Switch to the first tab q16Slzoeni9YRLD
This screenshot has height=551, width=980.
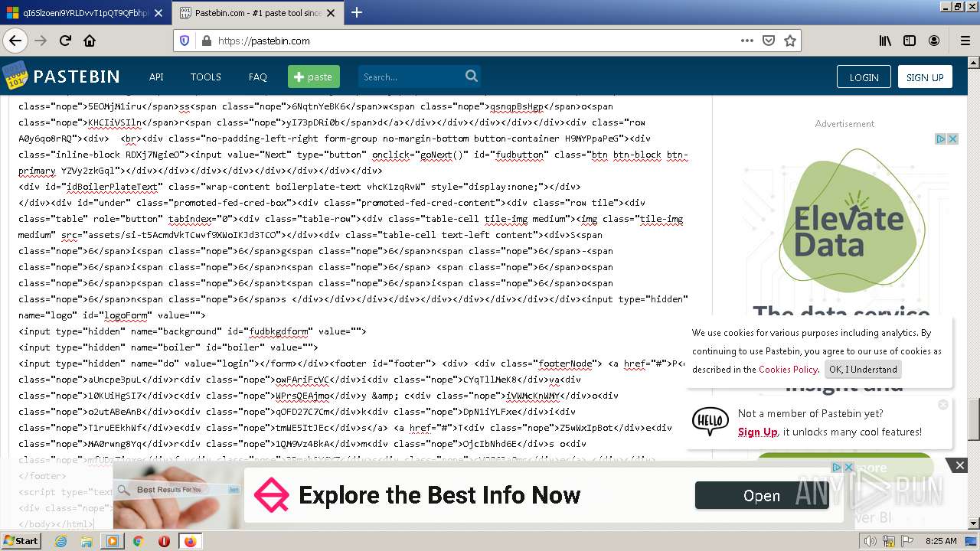[84, 13]
